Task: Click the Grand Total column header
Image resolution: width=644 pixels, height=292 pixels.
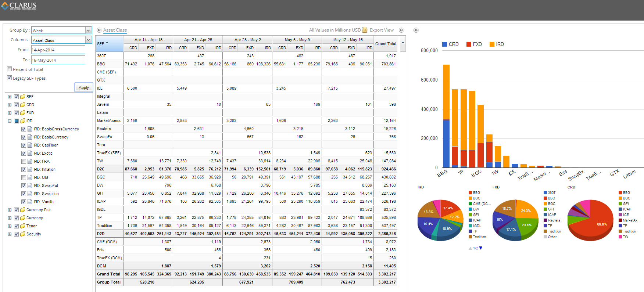Action: 386,44
